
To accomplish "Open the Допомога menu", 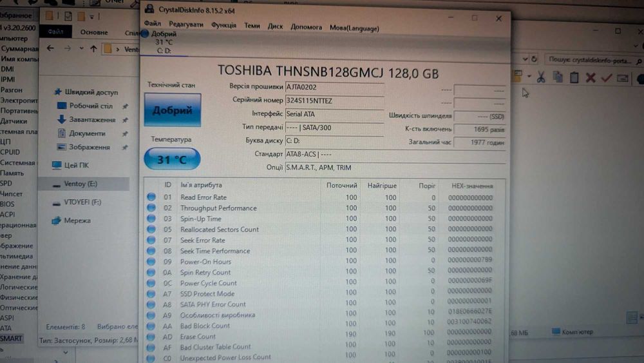I will pos(306,27).
